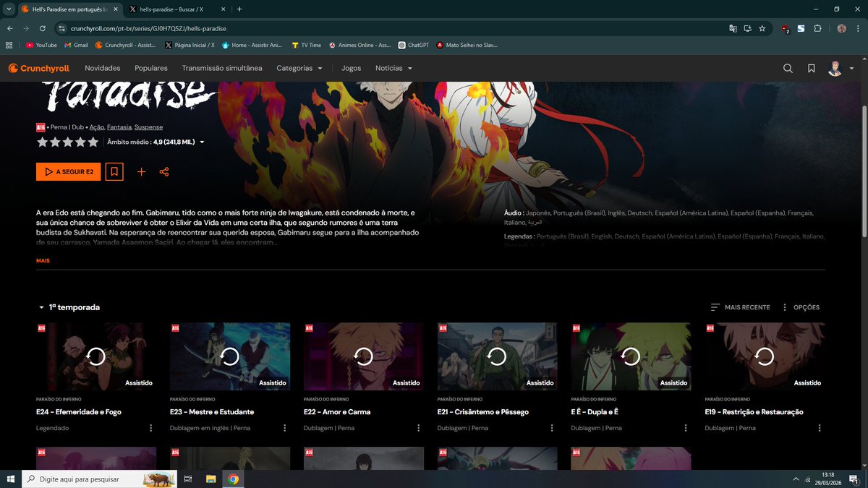Click the browser reload button
The height and width of the screenshot is (488, 868).
(43, 28)
